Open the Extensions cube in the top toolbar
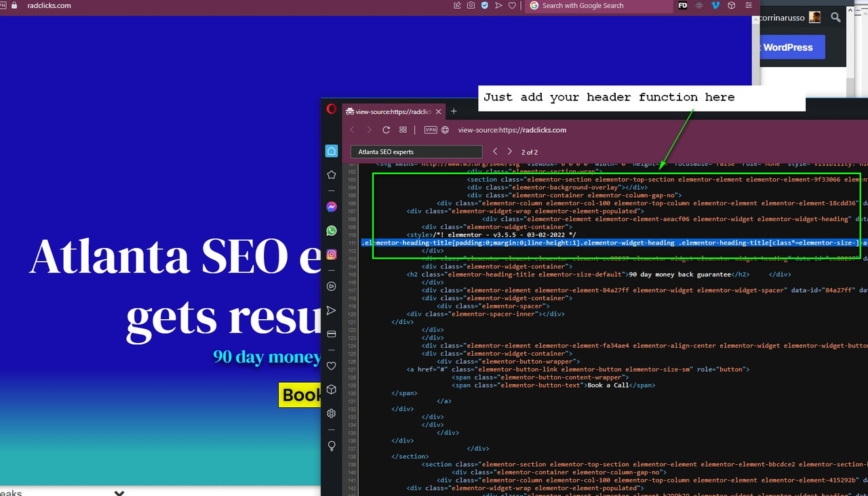 [x=732, y=5]
